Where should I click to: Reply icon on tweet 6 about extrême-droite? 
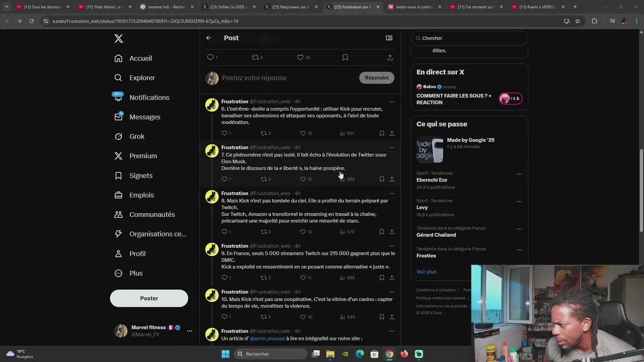click(224, 133)
